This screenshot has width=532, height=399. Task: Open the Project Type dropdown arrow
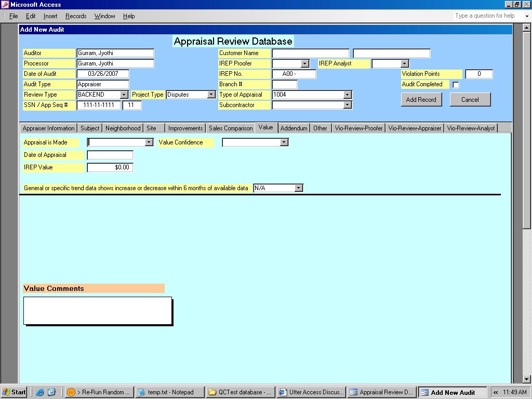[x=211, y=95]
